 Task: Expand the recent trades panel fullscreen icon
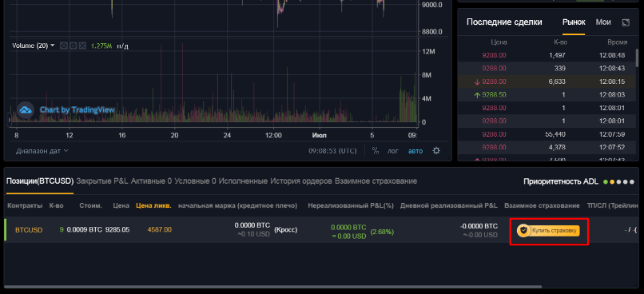[x=626, y=22]
